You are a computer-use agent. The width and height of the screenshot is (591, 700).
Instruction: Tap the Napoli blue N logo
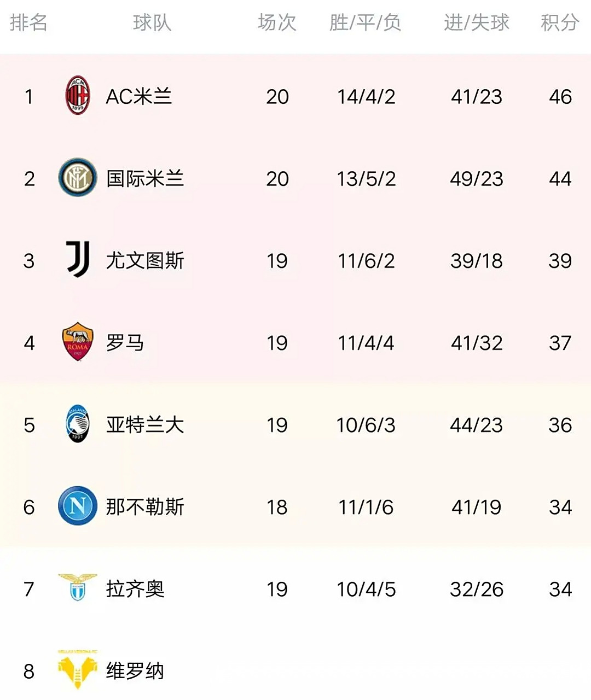(78, 506)
